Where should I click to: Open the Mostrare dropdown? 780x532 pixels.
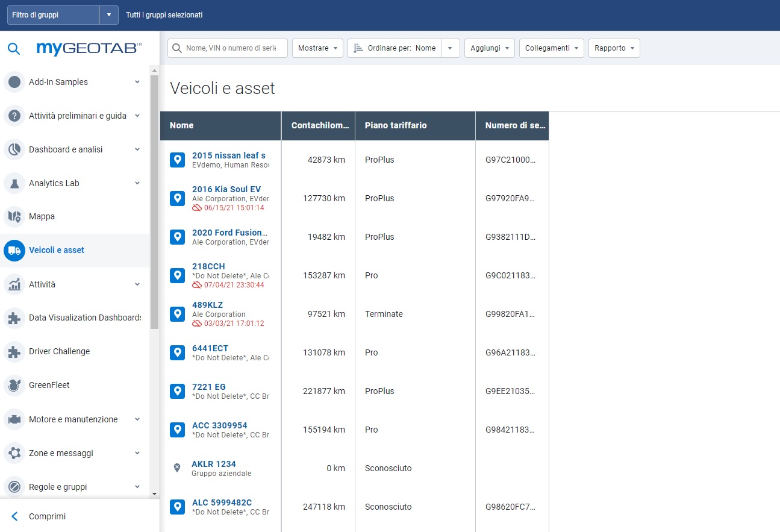click(x=317, y=48)
